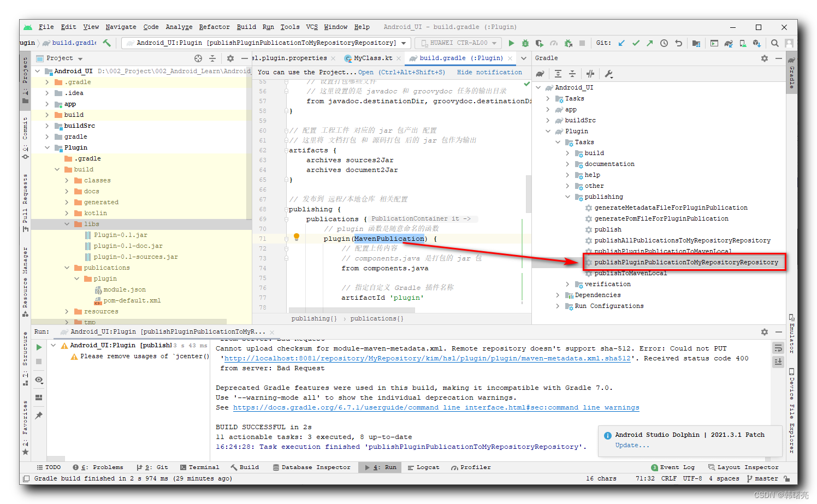Open the Terminal tool window tab
Screen dimensions: 817x504
(x=199, y=467)
